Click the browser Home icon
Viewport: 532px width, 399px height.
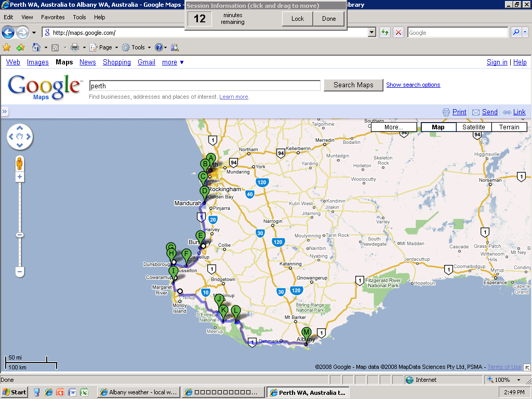click(x=36, y=47)
